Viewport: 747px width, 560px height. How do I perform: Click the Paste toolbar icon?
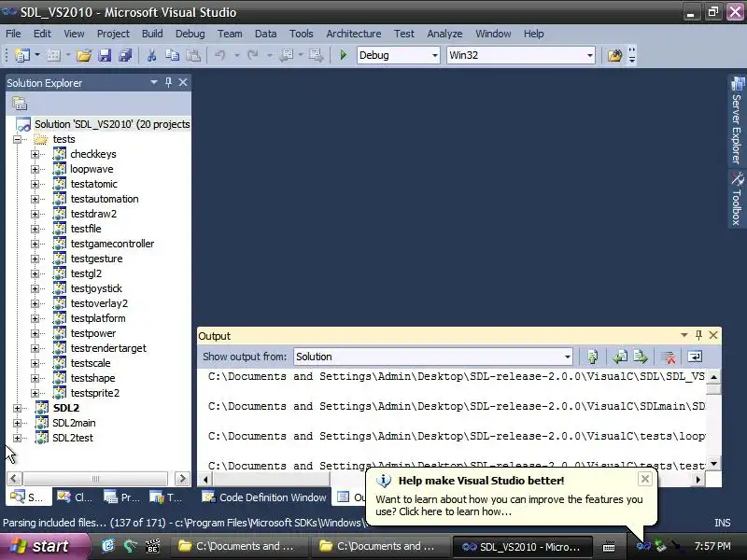click(193, 55)
